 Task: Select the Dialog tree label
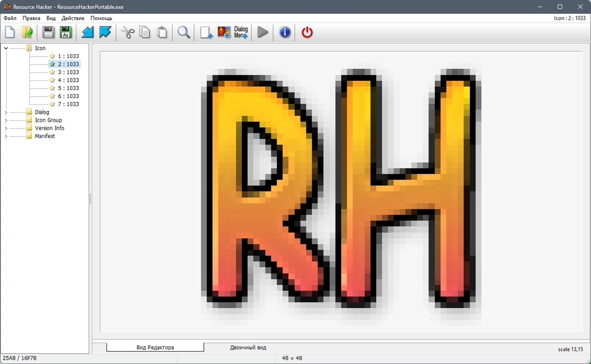[42, 112]
